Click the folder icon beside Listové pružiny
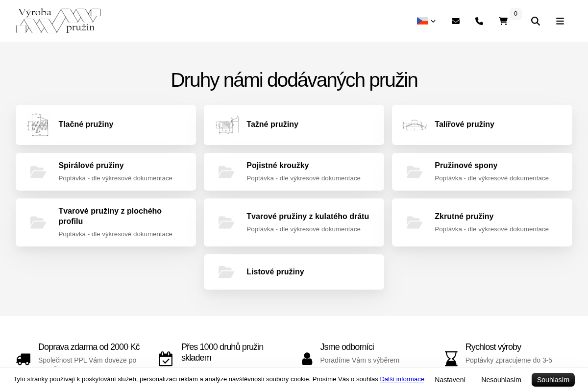Screen dimensions: 588x392 tap(226, 272)
